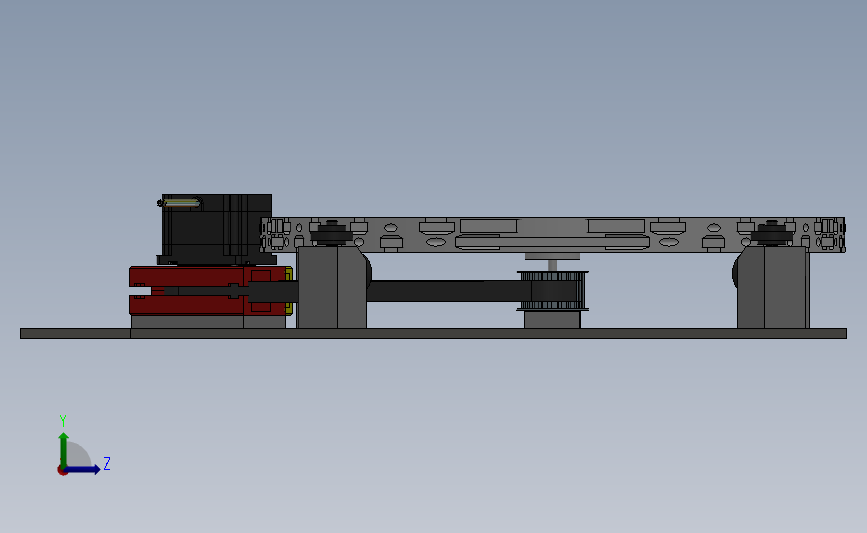Select the right black roller wheel on plate
The width and height of the screenshot is (867, 533).
point(772,233)
